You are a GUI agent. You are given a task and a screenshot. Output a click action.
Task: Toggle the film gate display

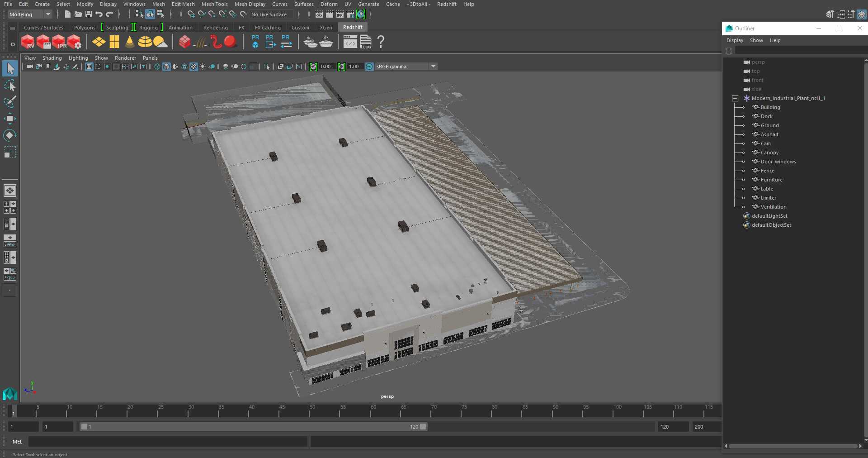pos(98,67)
